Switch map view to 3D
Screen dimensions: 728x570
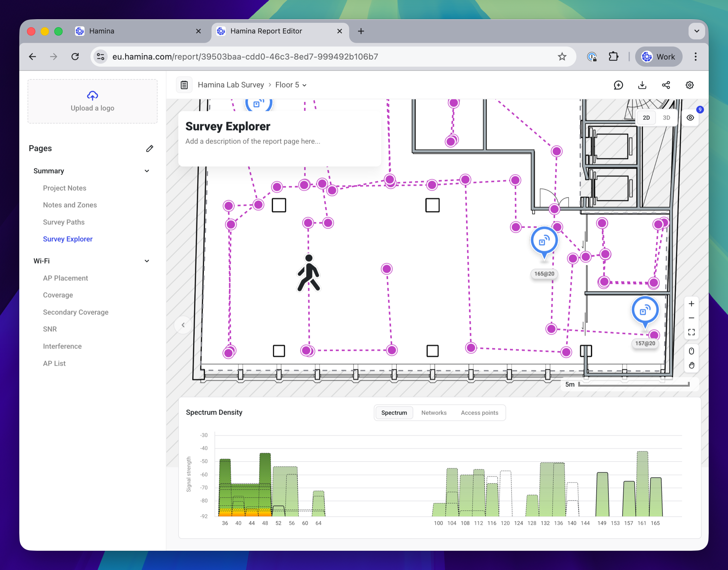coord(666,117)
